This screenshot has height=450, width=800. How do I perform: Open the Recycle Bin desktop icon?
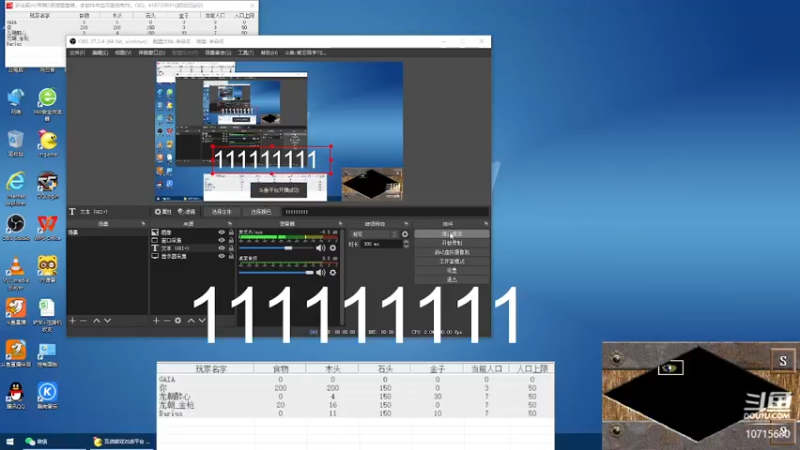tap(16, 143)
